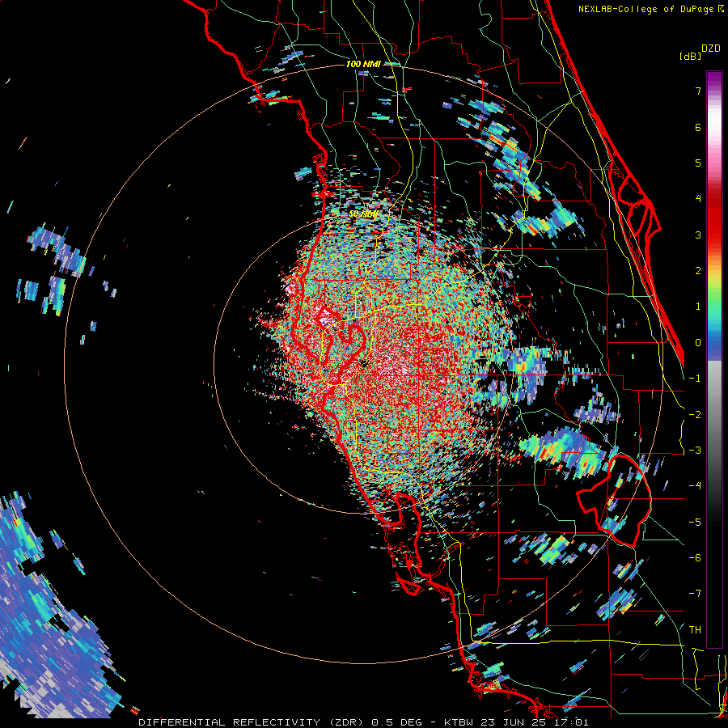
Task: Click the -1 value on color scale
Action: point(695,379)
